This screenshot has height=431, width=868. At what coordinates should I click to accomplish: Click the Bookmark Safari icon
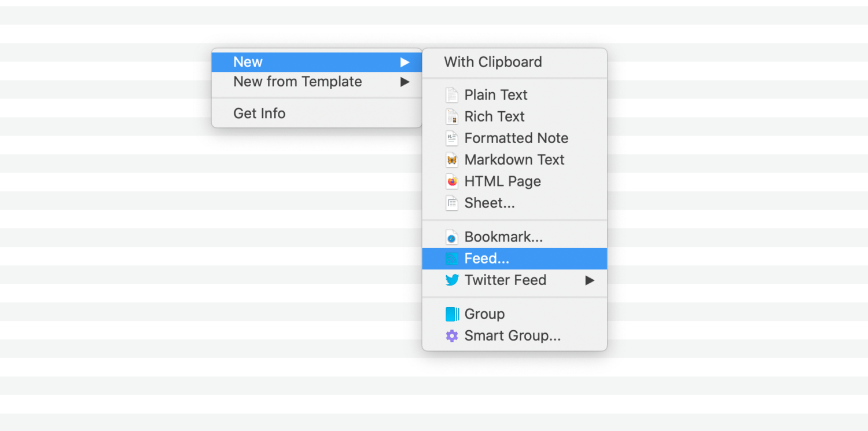coord(452,237)
